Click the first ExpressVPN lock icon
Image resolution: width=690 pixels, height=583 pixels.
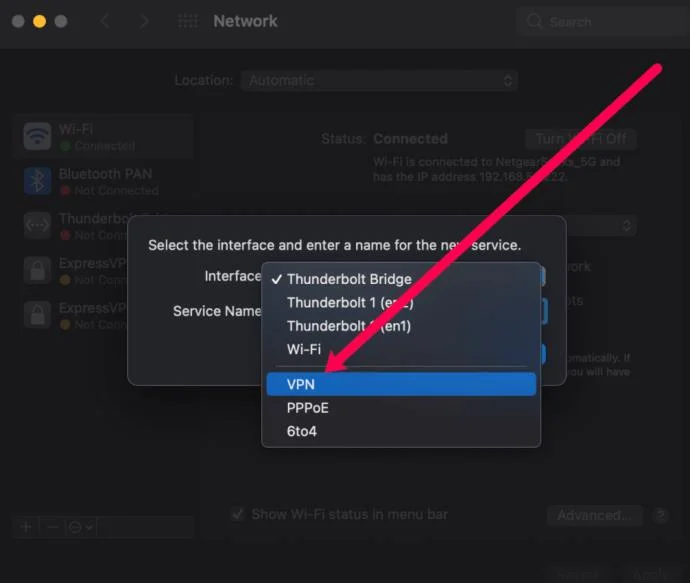37,271
